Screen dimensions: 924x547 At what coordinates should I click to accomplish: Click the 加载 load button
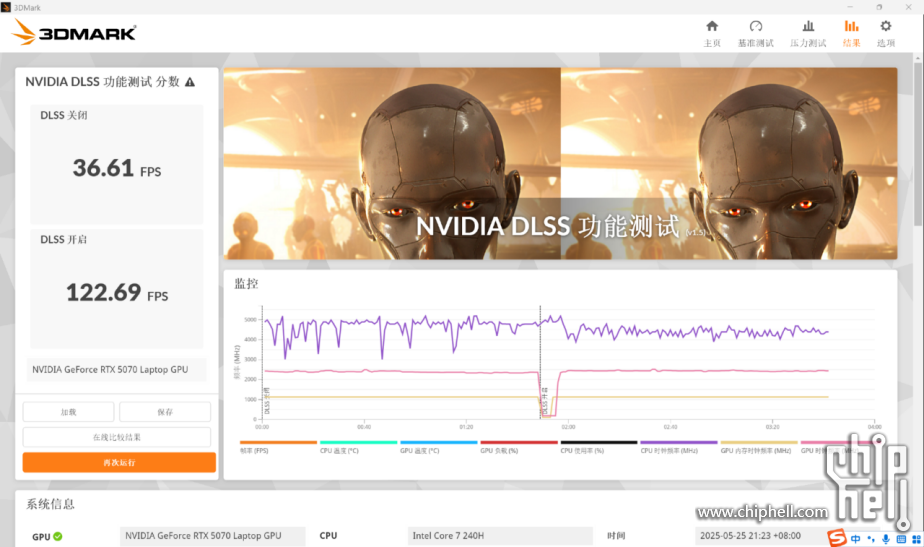(68, 411)
